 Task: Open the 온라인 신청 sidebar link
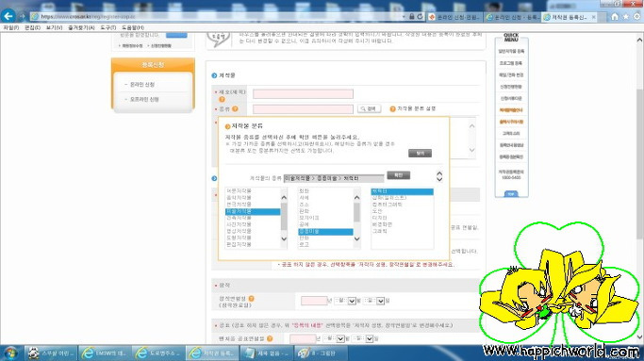point(142,84)
